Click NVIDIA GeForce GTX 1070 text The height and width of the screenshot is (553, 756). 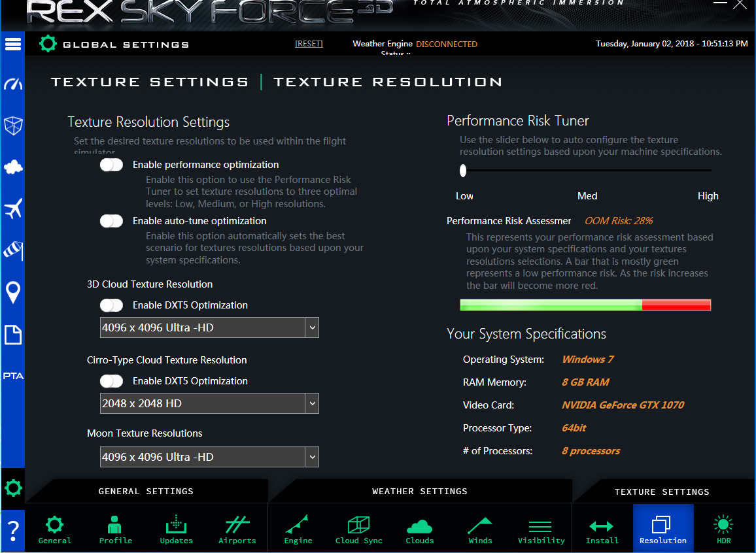pos(623,405)
